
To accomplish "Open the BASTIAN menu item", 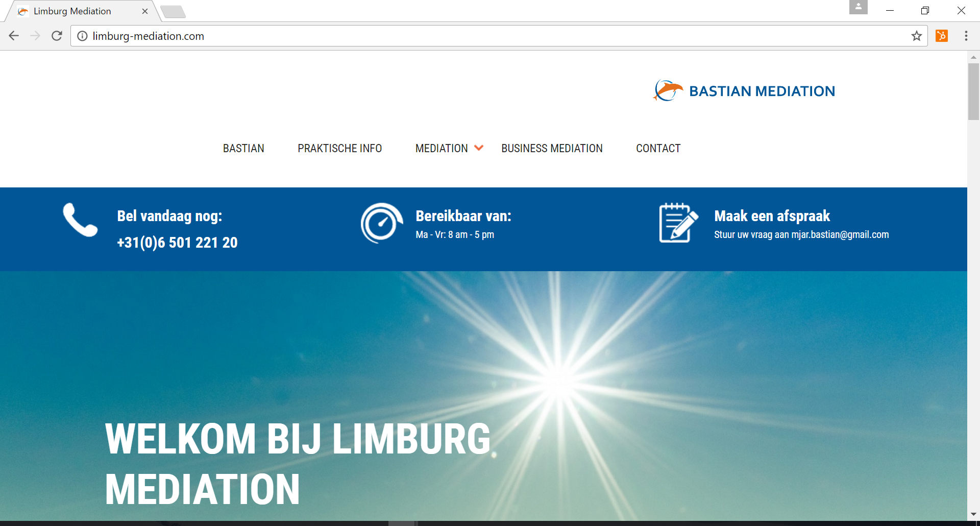I will (243, 148).
